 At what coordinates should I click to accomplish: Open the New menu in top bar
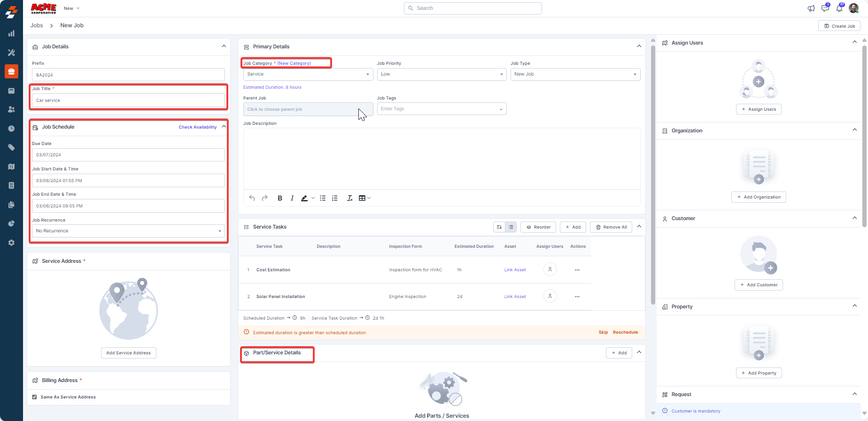pos(71,8)
